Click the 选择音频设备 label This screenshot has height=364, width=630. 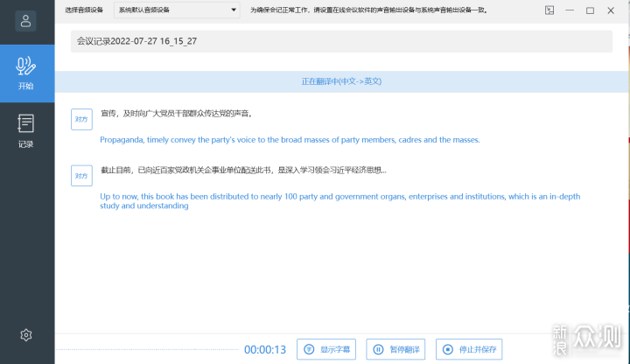click(84, 10)
